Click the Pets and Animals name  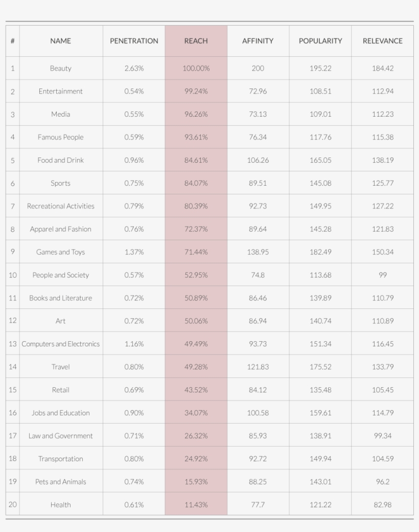click(60, 482)
